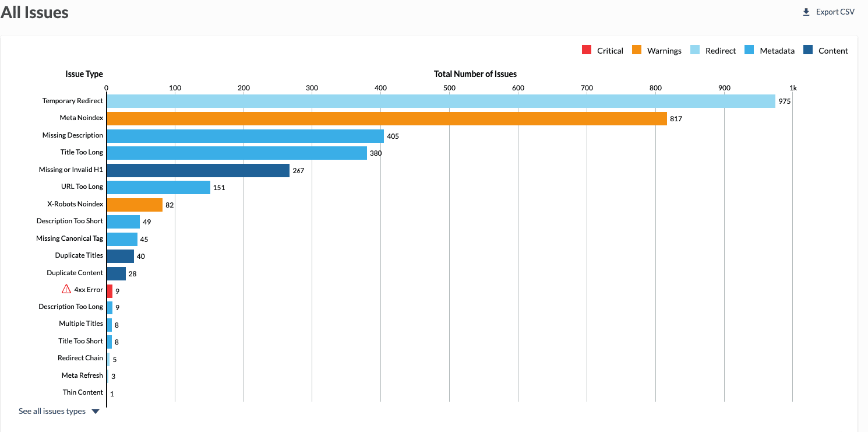Click the Title Too Long bar

click(x=237, y=153)
